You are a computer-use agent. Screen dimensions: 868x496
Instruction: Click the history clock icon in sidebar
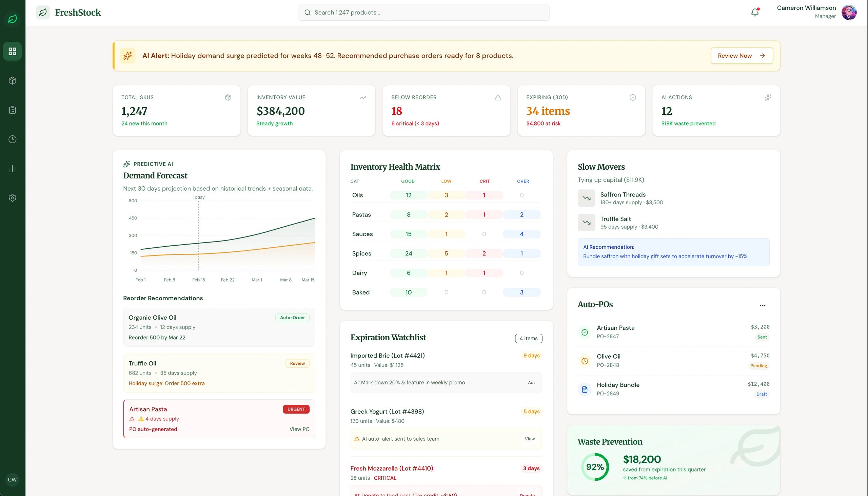tap(13, 139)
